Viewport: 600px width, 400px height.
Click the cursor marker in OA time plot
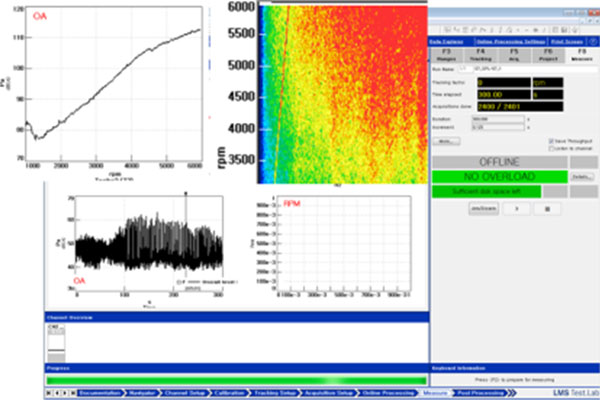186,194
